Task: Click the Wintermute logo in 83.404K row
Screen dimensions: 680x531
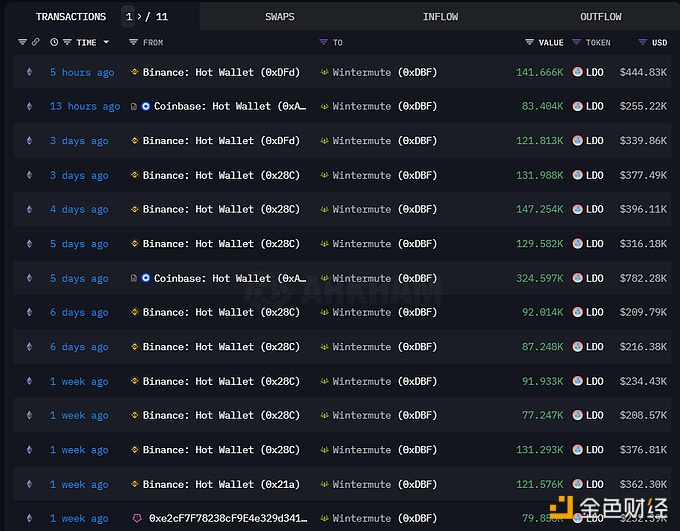Action: pos(324,106)
